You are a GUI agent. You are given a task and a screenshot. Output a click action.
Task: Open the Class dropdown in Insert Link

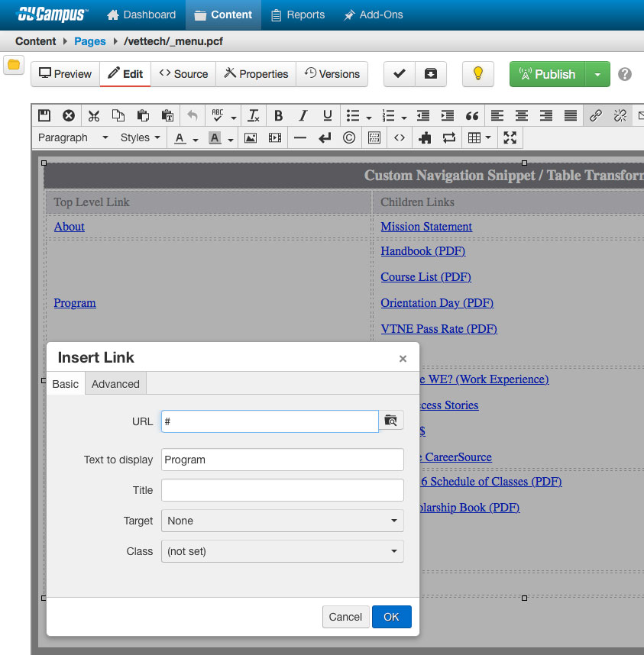(282, 550)
